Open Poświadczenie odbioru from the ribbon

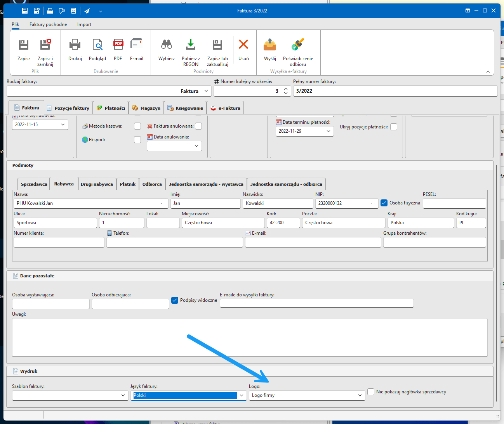298,45
